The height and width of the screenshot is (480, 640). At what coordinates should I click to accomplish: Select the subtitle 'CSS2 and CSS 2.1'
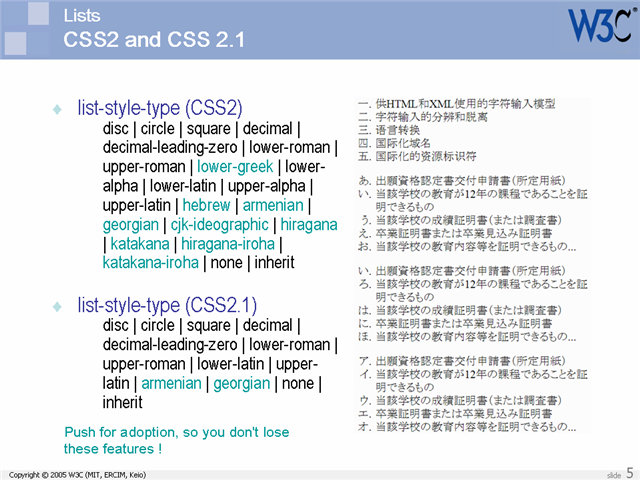[x=154, y=40]
